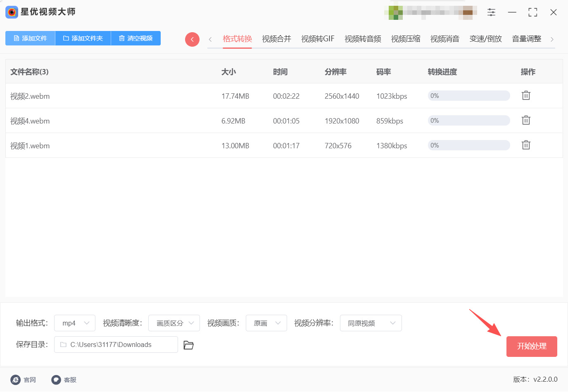Click the version text v2.2.0.0
The image size is (568, 392).
(x=545, y=379)
